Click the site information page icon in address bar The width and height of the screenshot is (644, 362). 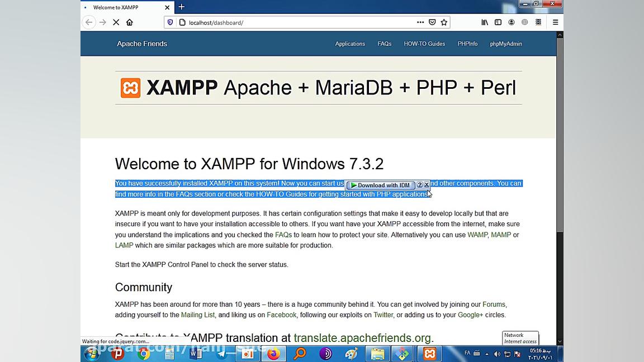coord(182,22)
